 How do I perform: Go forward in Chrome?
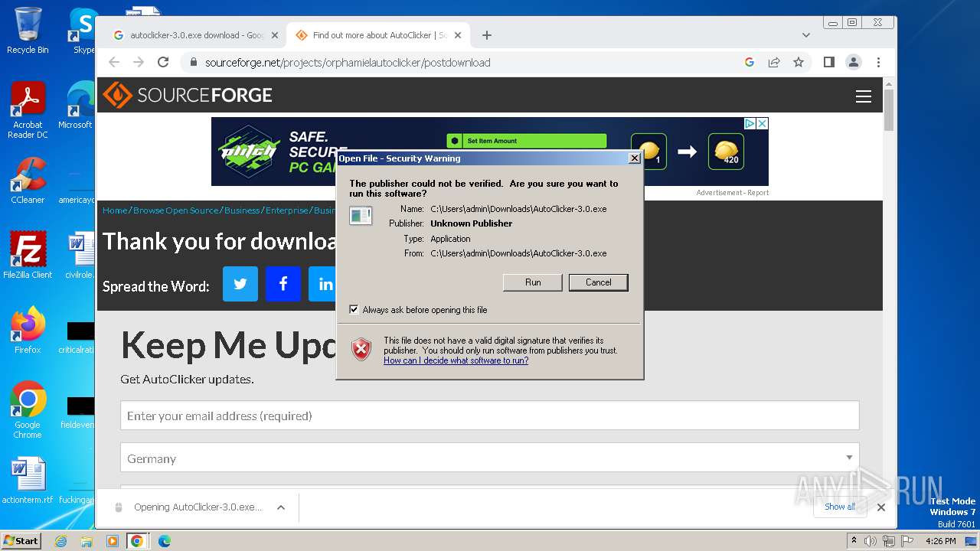pos(139,62)
